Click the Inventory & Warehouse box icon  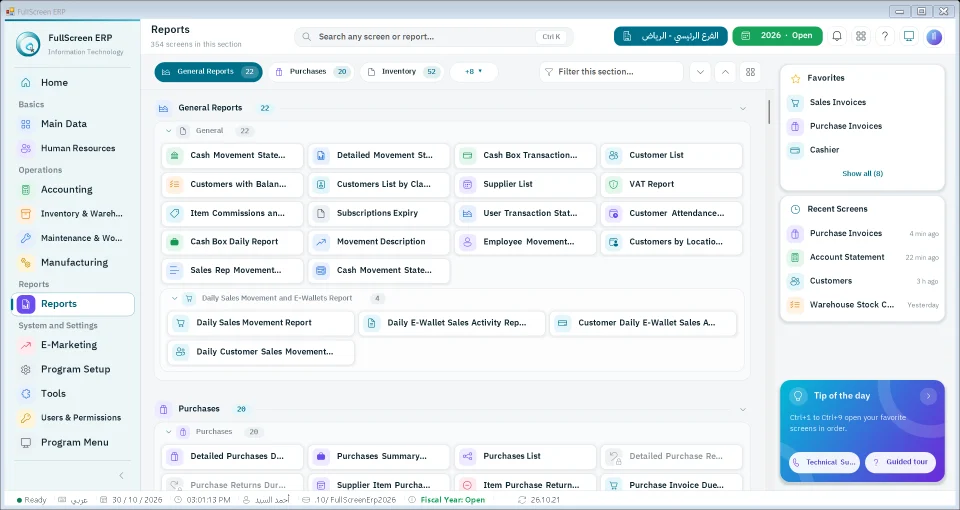tap(26, 214)
